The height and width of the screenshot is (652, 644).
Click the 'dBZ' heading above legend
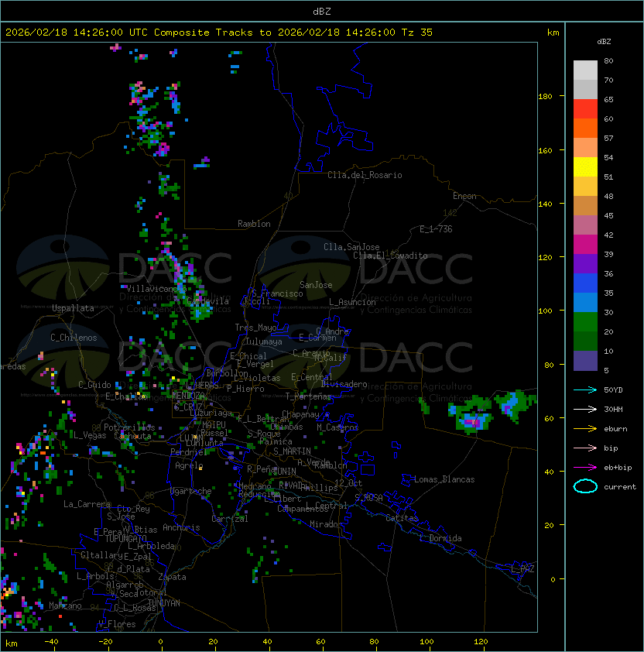click(604, 42)
